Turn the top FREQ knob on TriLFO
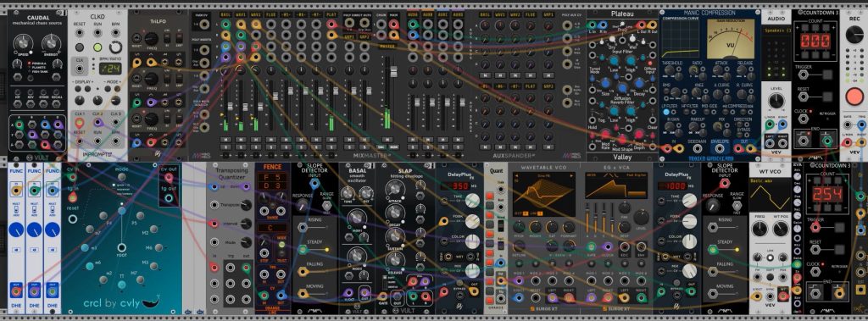 [151, 38]
